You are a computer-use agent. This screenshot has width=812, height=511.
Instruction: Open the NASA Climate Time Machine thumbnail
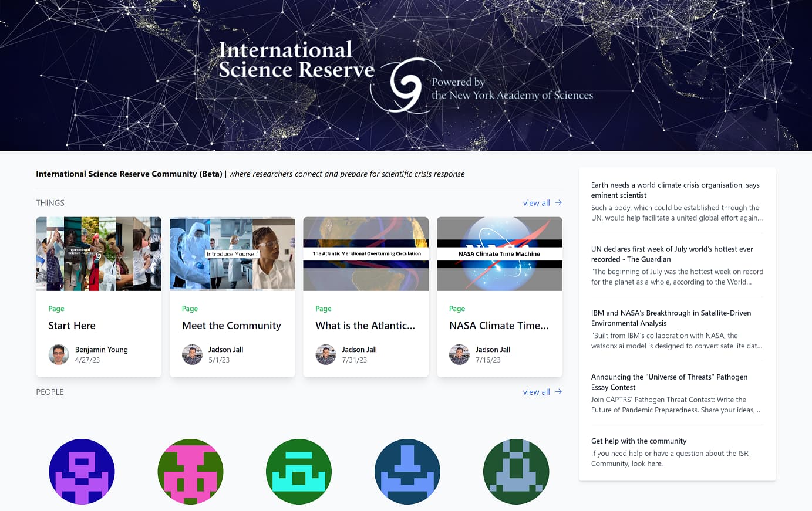click(500, 253)
